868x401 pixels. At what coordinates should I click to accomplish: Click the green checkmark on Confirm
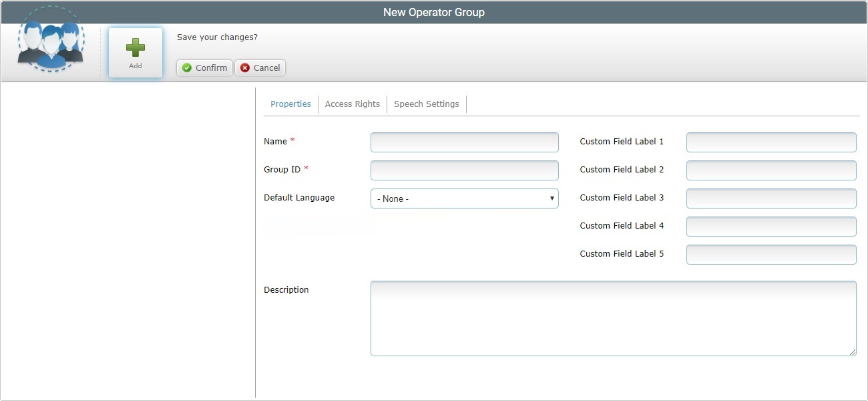(186, 68)
